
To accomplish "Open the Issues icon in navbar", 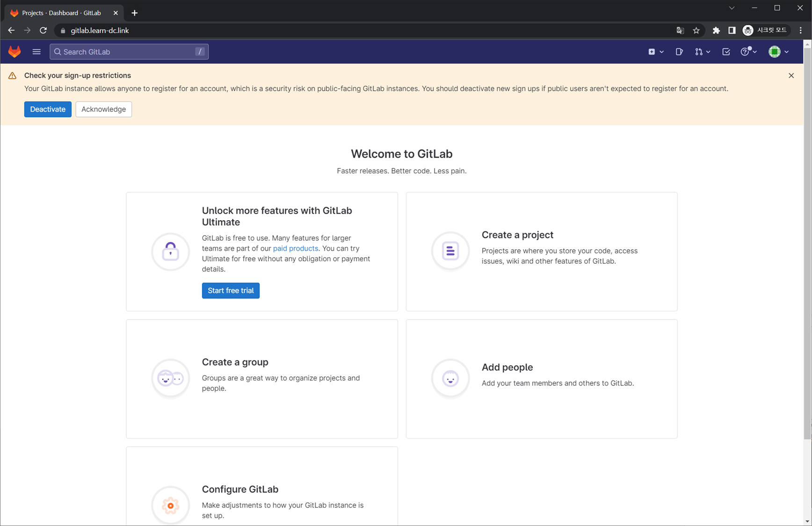I will (679, 52).
